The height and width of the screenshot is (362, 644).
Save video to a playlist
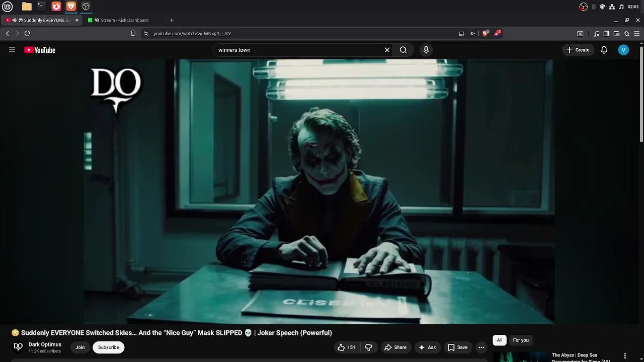click(x=458, y=347)
